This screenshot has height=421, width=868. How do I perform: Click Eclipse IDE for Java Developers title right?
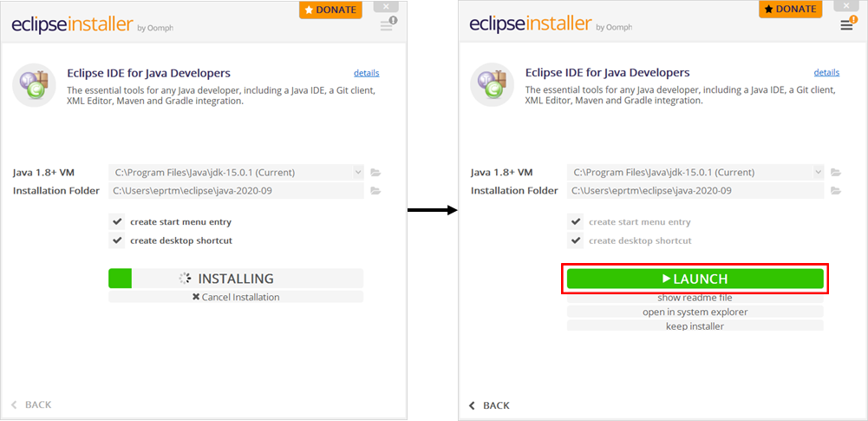click(607, 73)
